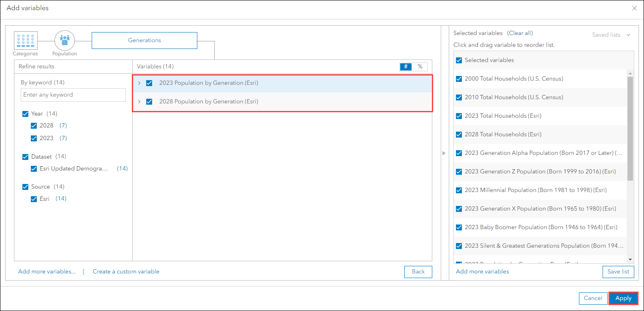Uncheck 2023 Silent & Greatest Generations Population
The width and height of the screenshot is (644, 311).
[459, 246]
